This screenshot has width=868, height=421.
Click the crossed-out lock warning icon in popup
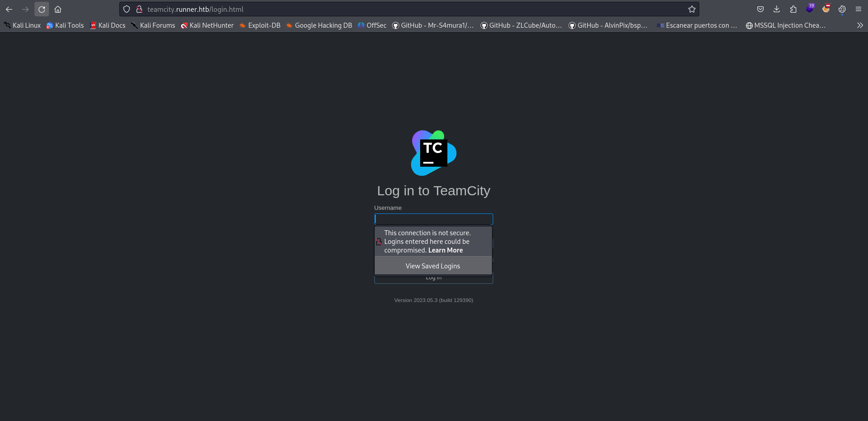pos(379,242)
